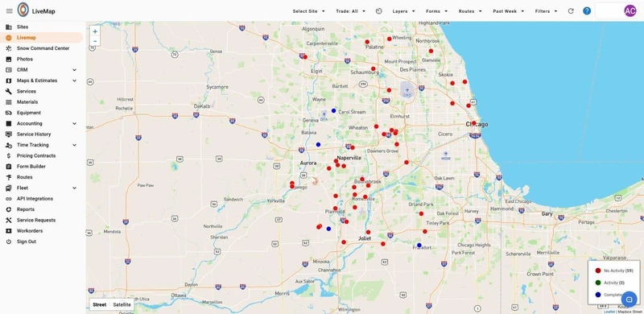Click the Services wrench icon
Screen dimensions: 644x314
click(x=9, y=91)
